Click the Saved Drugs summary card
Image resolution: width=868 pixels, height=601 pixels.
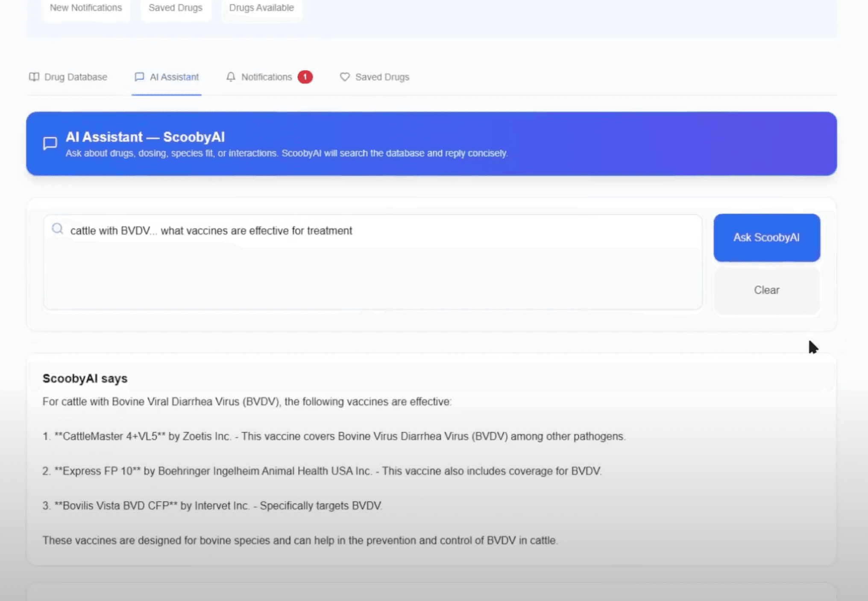[175, 7]
